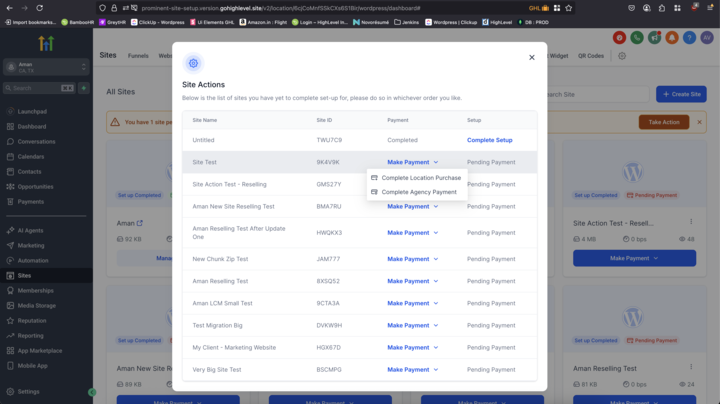720x404 pixels.
Task: Open the Aman location switcher
Action: click(46, 67)
